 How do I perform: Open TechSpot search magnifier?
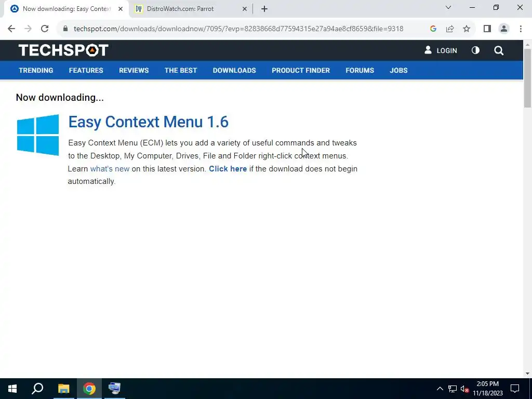pyautogui.click(x=499, y=50)
